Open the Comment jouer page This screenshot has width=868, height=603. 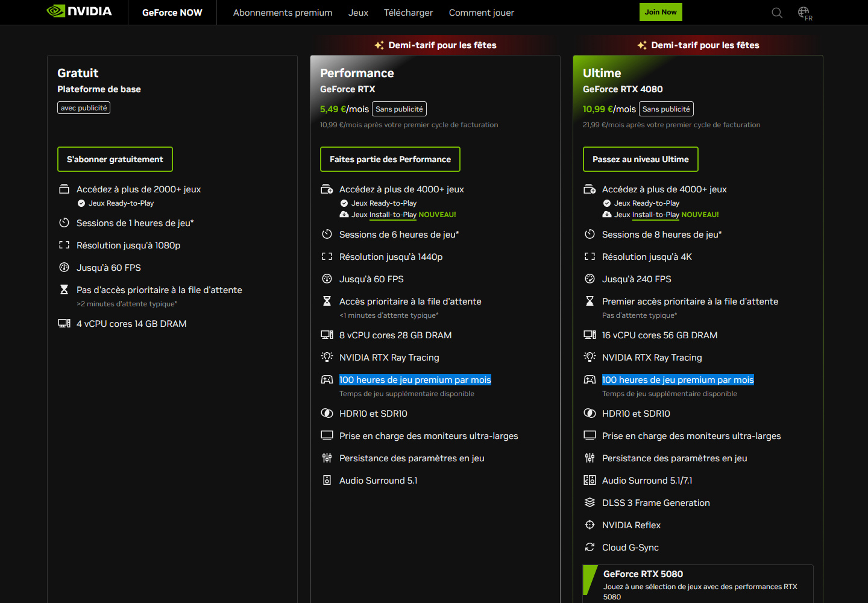(481, 12)
